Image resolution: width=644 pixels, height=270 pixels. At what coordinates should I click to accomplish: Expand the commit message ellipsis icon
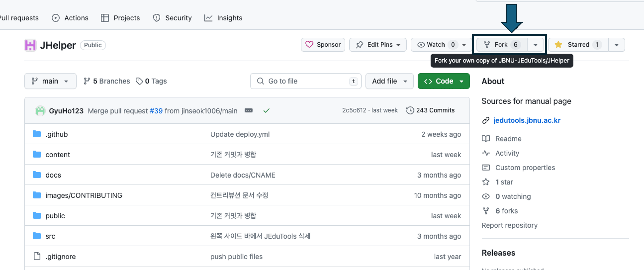pyautogui.click(x=249, y=110)
